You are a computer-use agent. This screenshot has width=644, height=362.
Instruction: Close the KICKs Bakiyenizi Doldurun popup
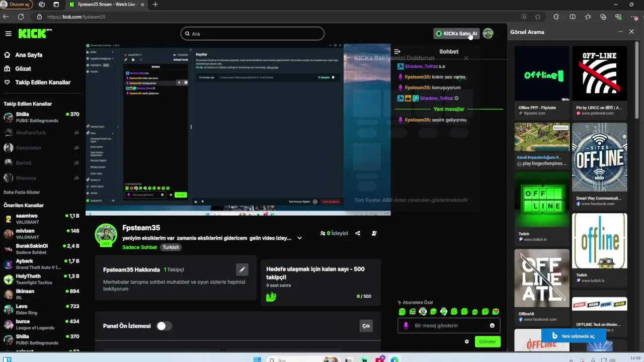point(466,58)
